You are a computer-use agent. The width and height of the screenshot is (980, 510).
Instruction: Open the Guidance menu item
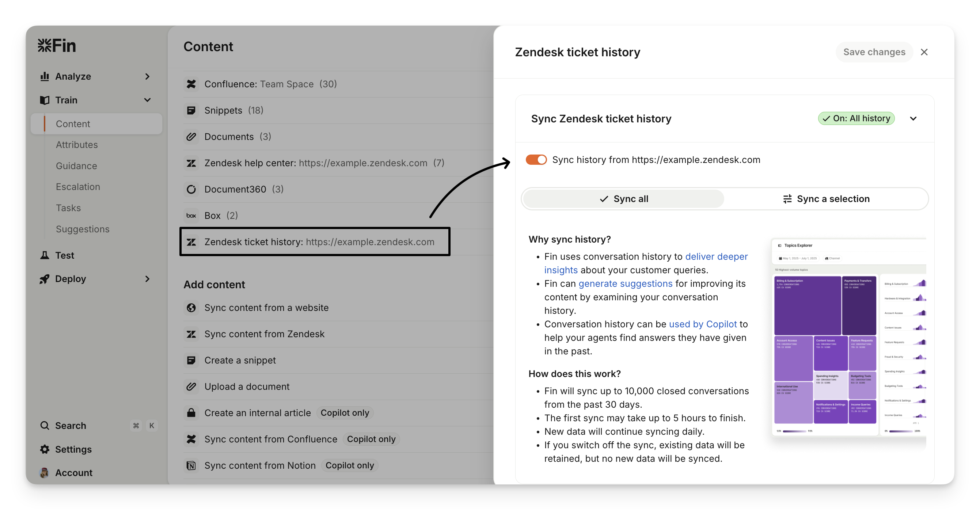(x=76, y=166)
